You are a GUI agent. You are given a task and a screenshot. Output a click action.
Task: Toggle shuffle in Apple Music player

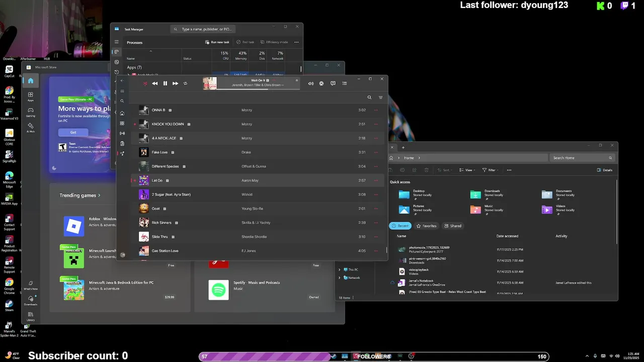[x=145, y=83]
